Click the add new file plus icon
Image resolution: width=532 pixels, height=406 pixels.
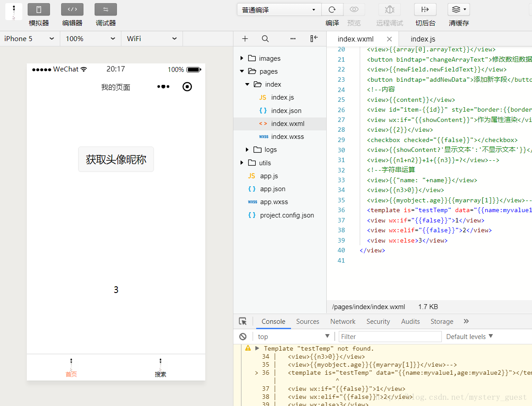pos(245,39)
